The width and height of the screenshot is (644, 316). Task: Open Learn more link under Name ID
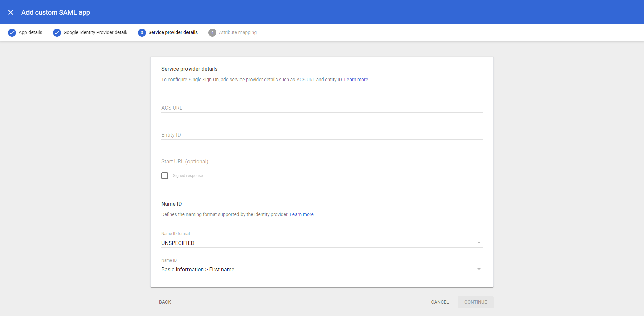pos(302,214)
